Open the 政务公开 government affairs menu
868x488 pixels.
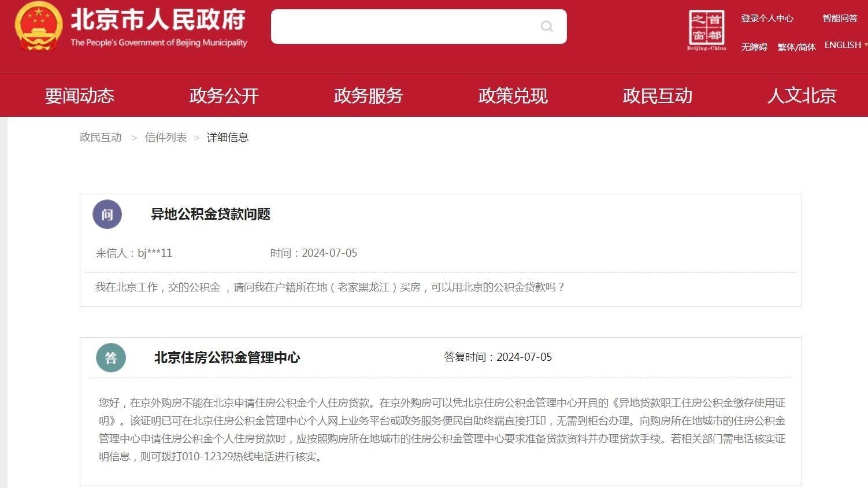point(224,95)
